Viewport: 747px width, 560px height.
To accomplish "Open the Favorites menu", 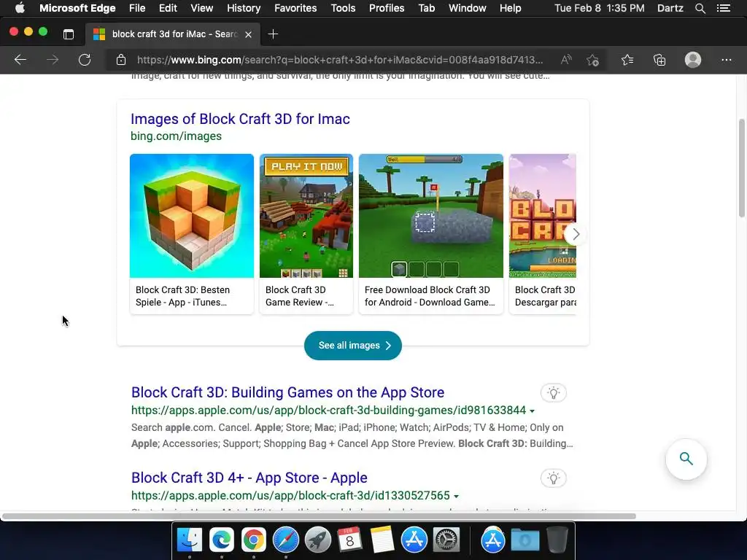I will coord(295,8).
